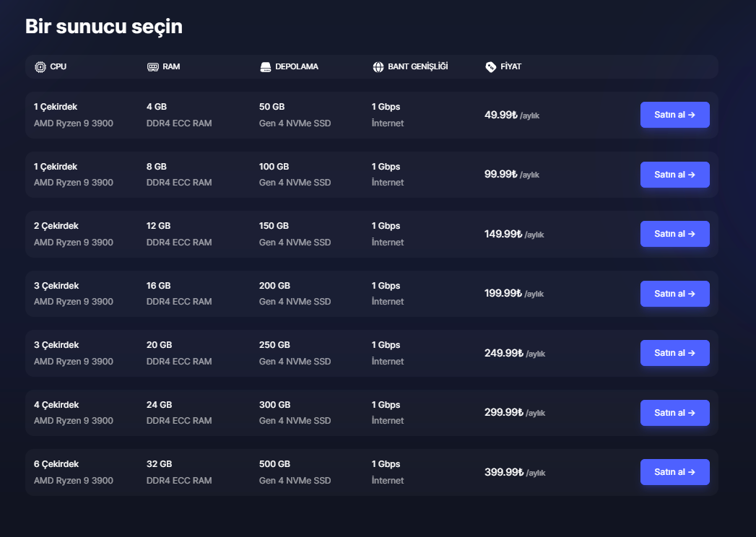Click the 49.99₺ /aylık price text
The height and width of the screenshot is (537, 756).
tap(511, 115)
